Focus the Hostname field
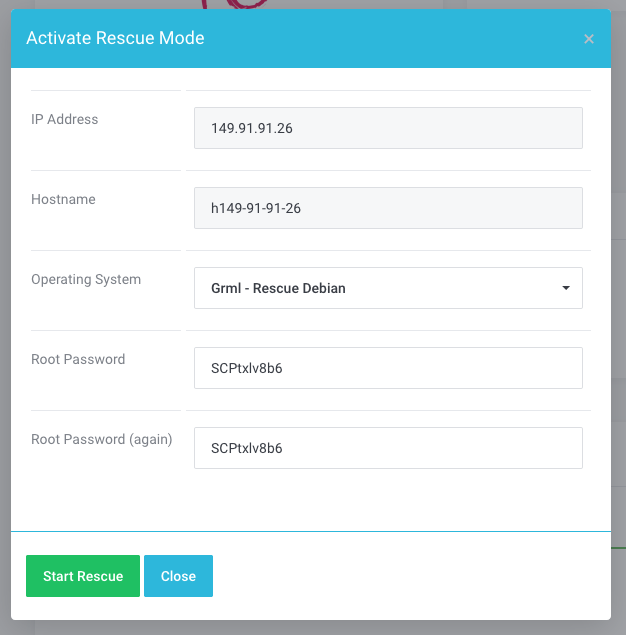Image resolution: width=626 pixels, height=635 pixels. point(388,208)
